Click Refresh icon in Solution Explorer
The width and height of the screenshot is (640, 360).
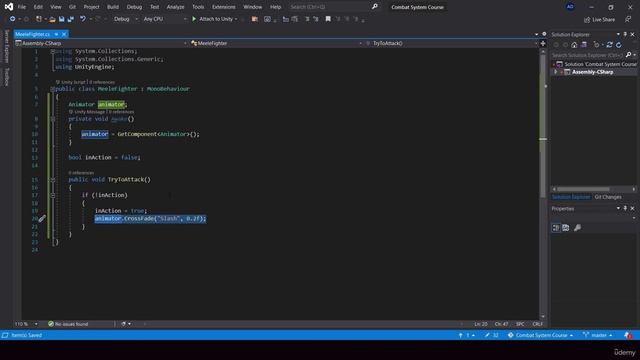coord(619,45)
